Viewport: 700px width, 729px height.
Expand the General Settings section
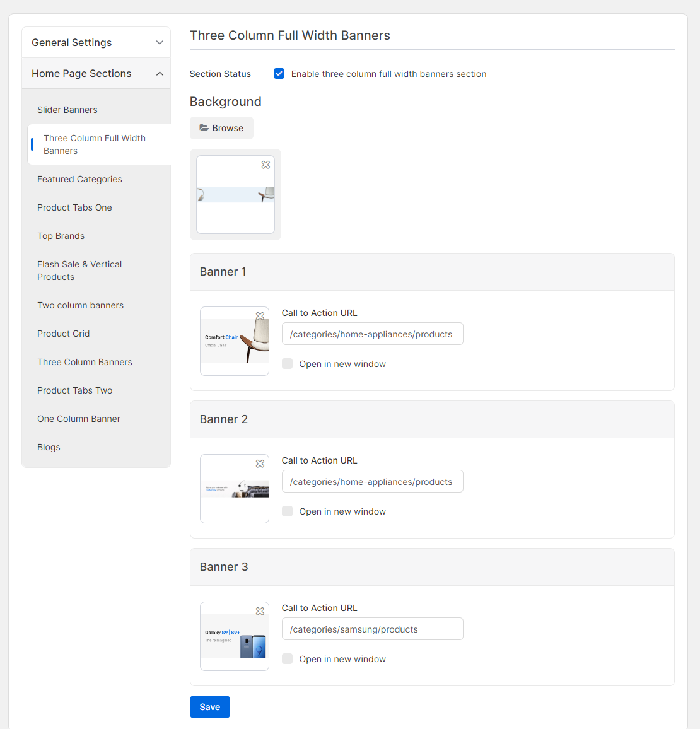pyautogui.click(x=96, y=42)
